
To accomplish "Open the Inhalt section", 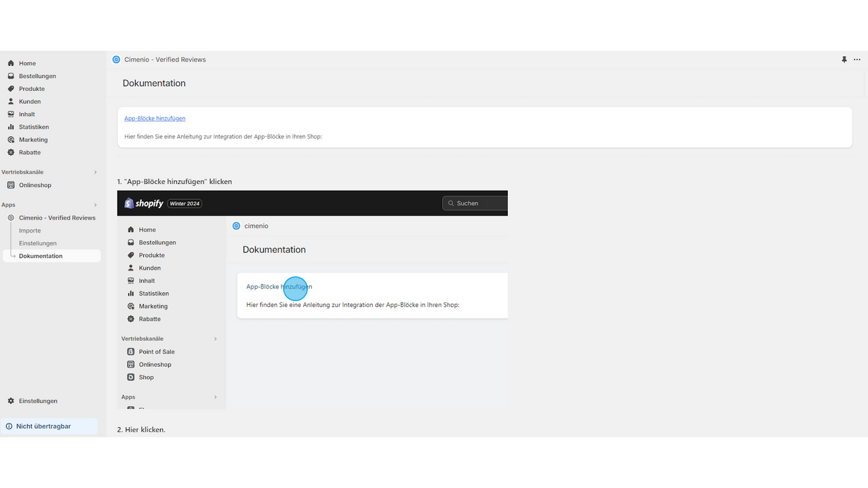I will (x=27, y=115).
